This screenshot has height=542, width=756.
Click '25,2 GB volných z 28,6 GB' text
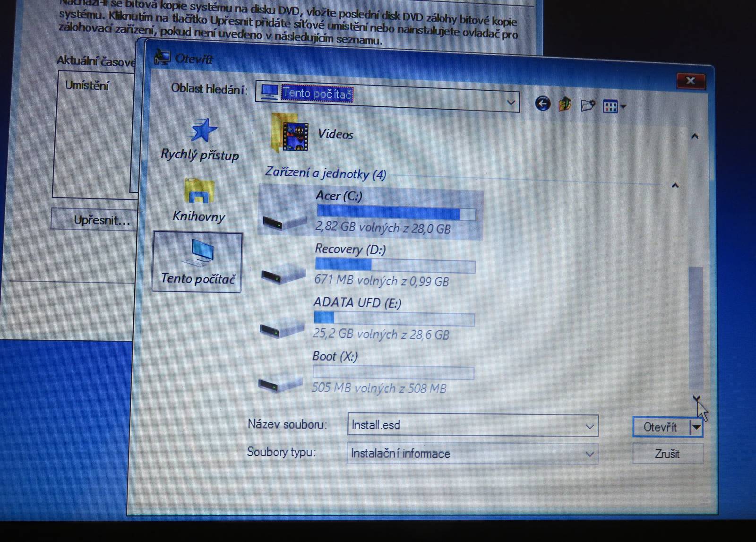(x=381, y=334)
